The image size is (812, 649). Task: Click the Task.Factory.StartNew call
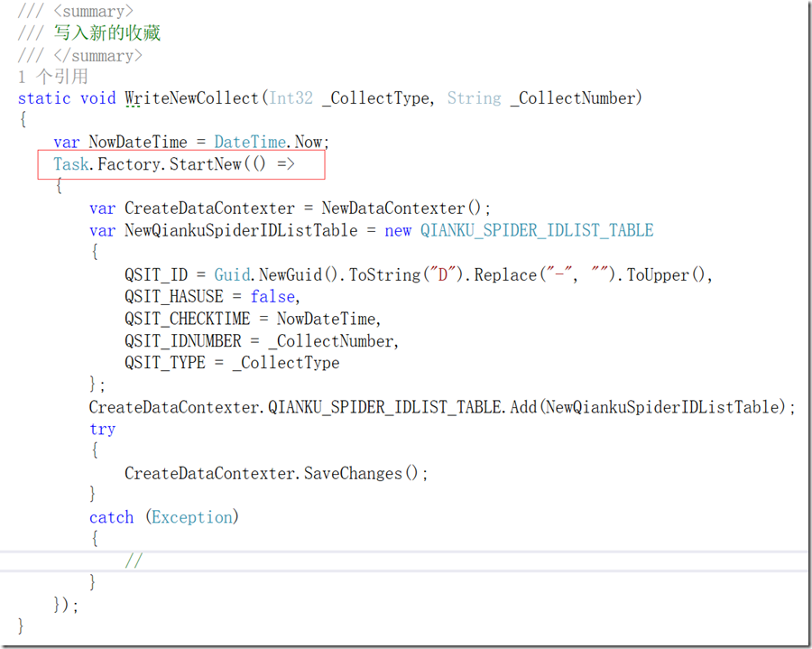(174, 164)
